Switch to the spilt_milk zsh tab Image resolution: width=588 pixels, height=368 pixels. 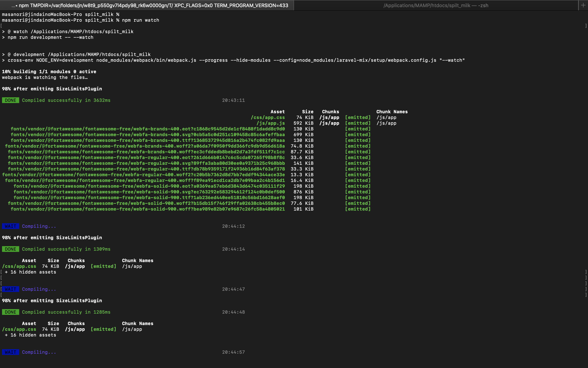point(436,5)
